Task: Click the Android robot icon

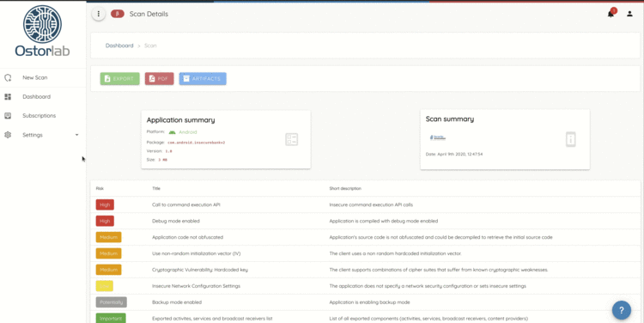Action: (172, 132)
